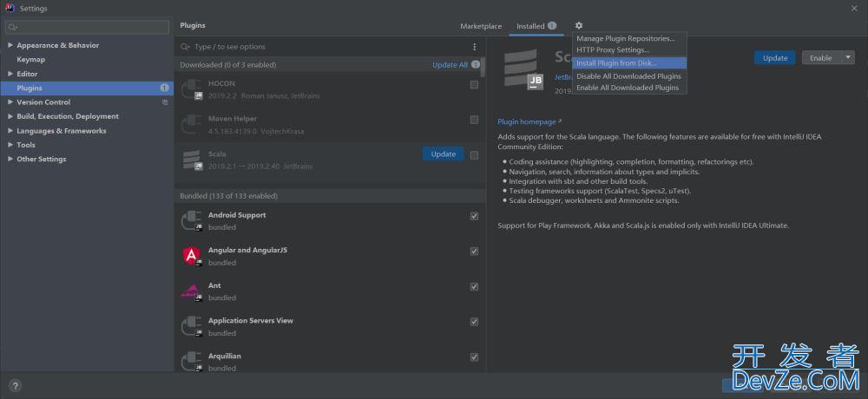Click the Application Servers View plugin icon
This screenshot has width=868, height=399.
(192, 326)
